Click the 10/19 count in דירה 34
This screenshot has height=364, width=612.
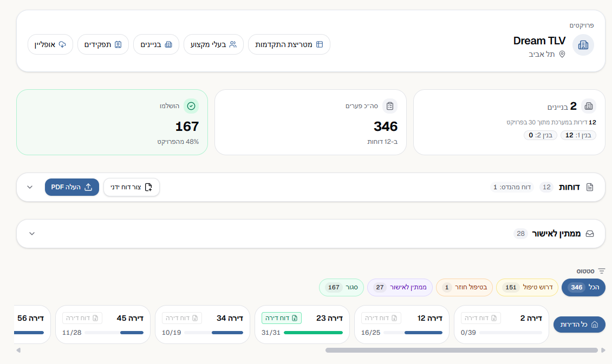click(x=171, y=333)
